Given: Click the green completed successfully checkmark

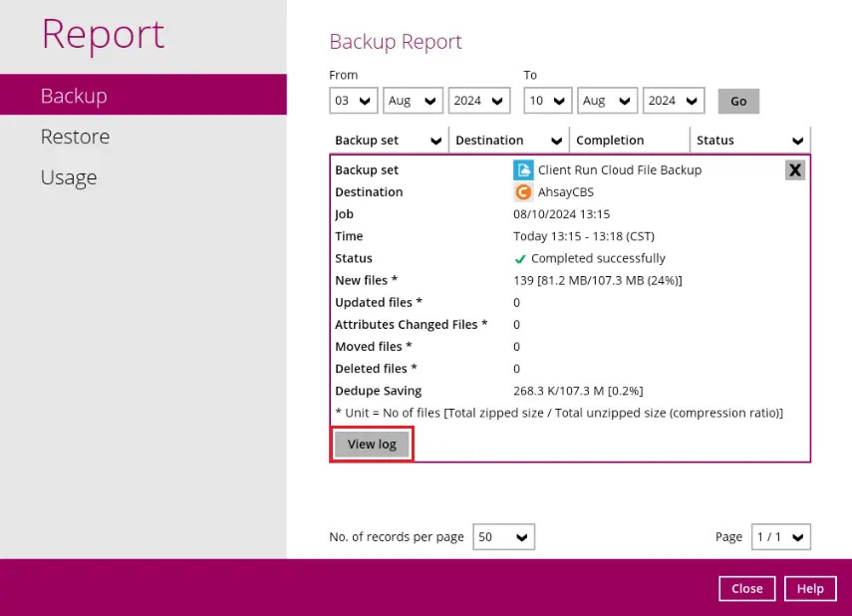Looking at the screenshot, I should (x=520, y=257).
